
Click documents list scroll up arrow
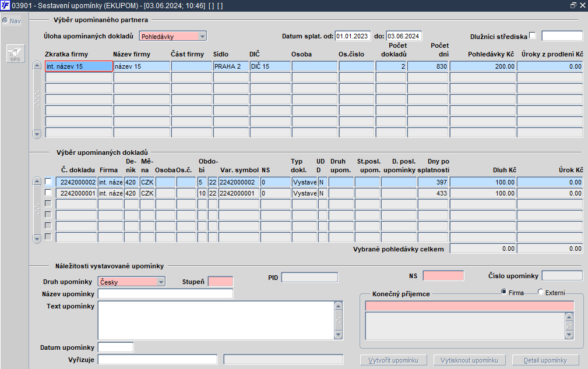(x=37, y=182)
